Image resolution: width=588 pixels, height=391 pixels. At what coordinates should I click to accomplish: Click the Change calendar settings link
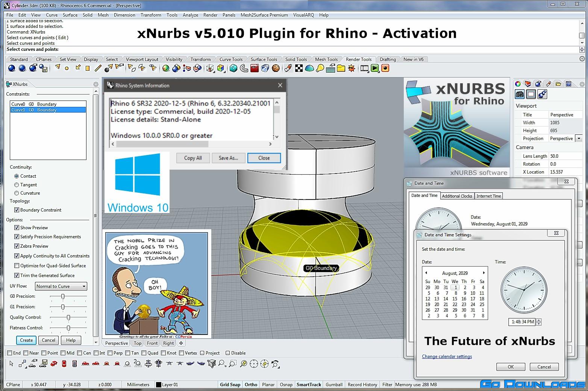click(x=447, y=356)
